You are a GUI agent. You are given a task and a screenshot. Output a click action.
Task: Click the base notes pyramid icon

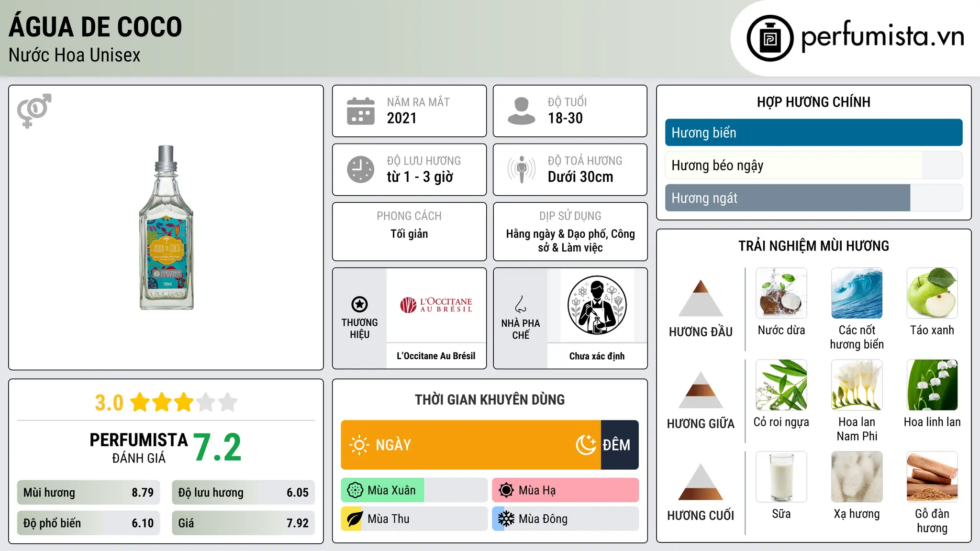point(701,482)
